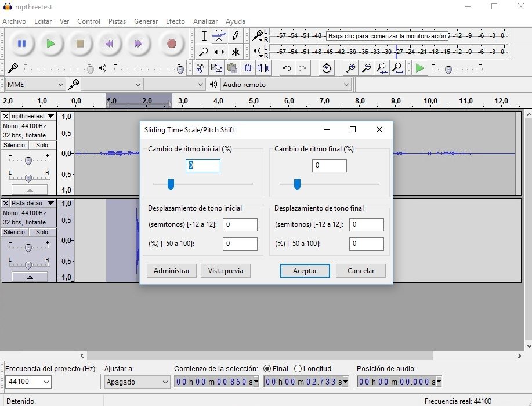Click the Cambio de ritmo inicial slider

click(x=203, y=184)
